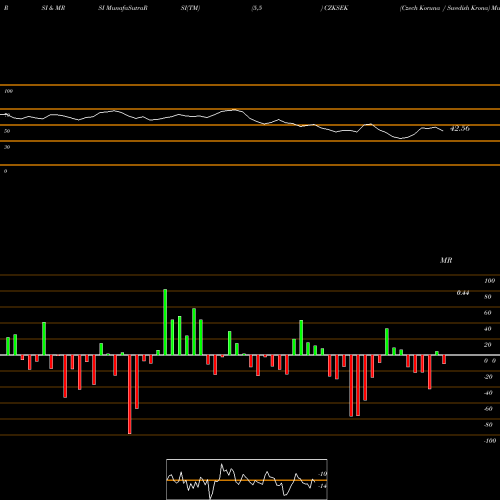
Task: Click the 'SI & MR' header text
Action: click(x=53, y=8)
